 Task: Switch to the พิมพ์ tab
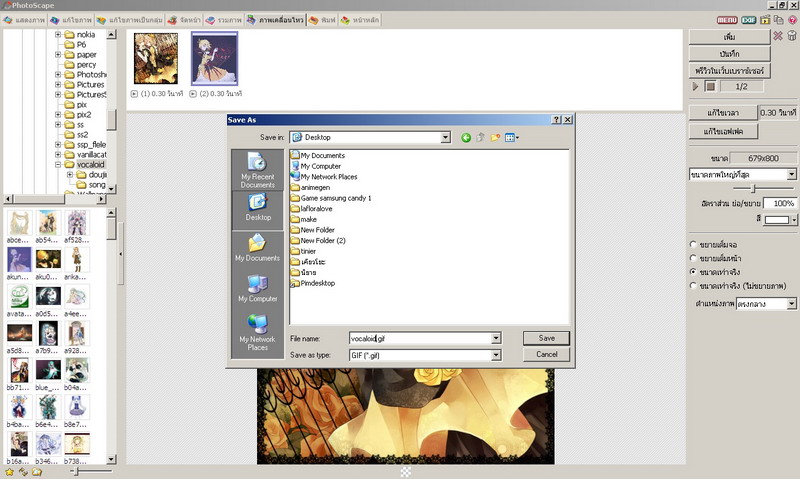pyautogui.click(x=322, y=20)
